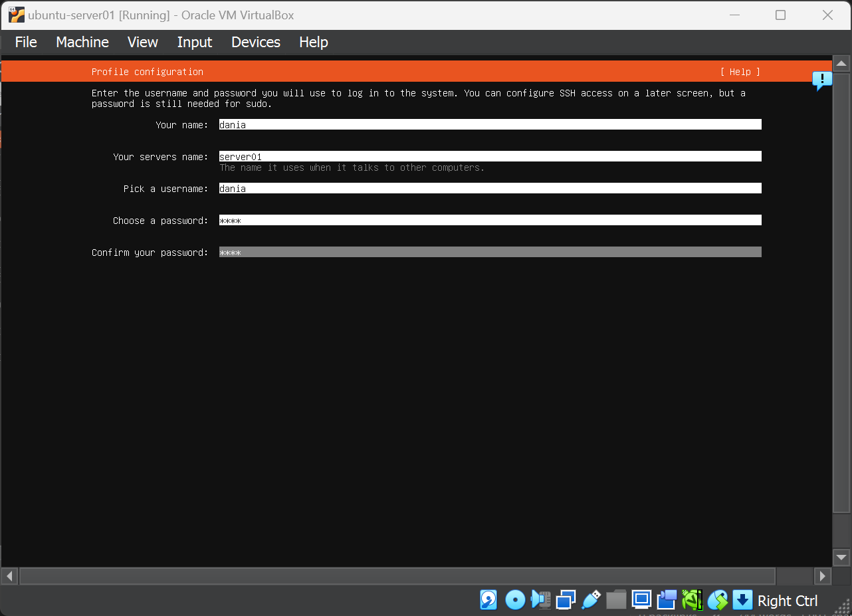
Task: Open the blue notification alert bubble
Action: point(822,81)
